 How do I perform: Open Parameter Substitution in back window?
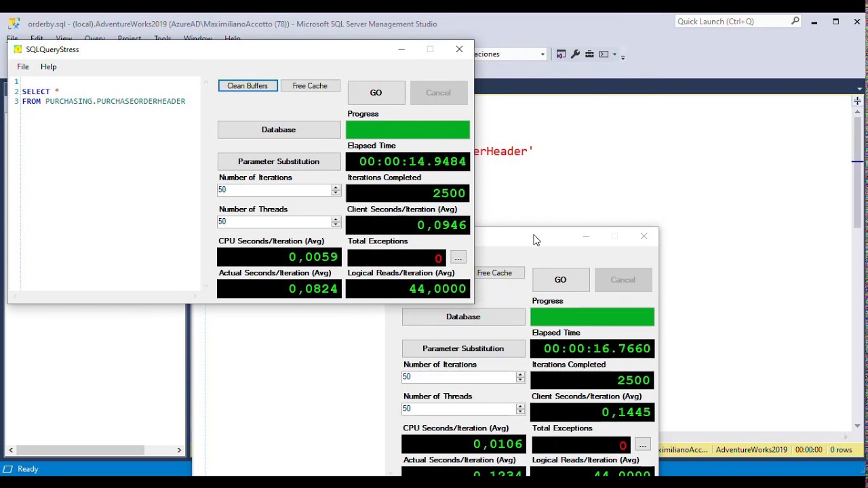pos(463,348)
